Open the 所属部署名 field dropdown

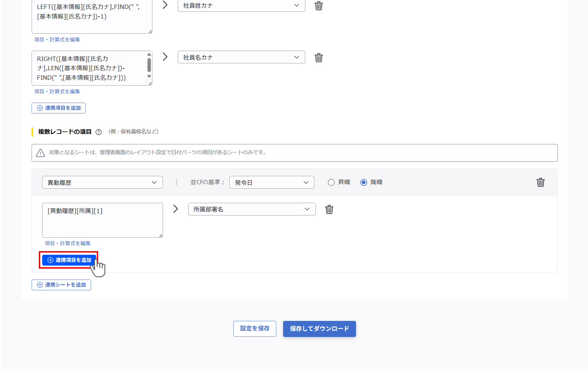coord(252,209)
